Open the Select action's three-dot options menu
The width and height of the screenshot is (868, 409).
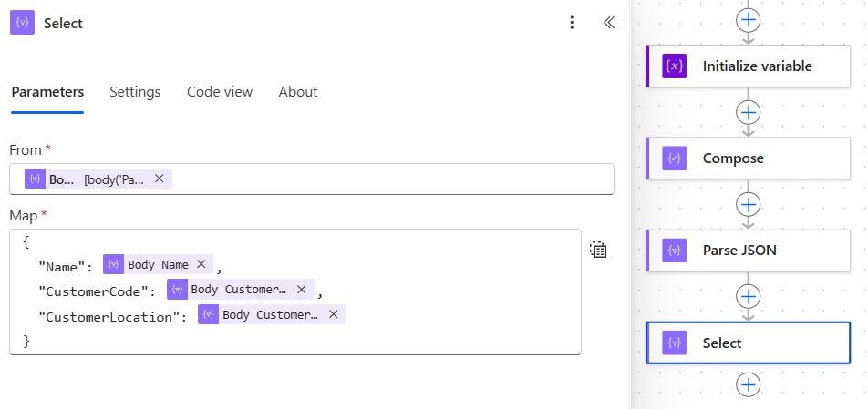click(x=572, y=23)
